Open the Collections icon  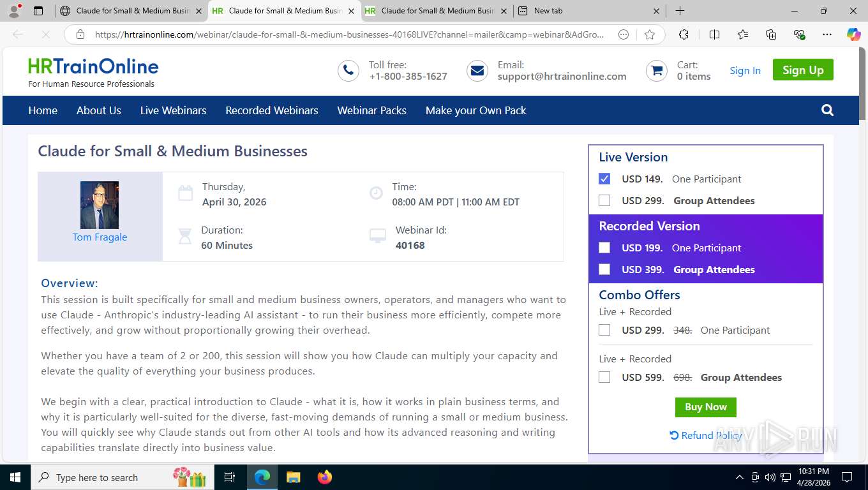click(x=771, y=35)
